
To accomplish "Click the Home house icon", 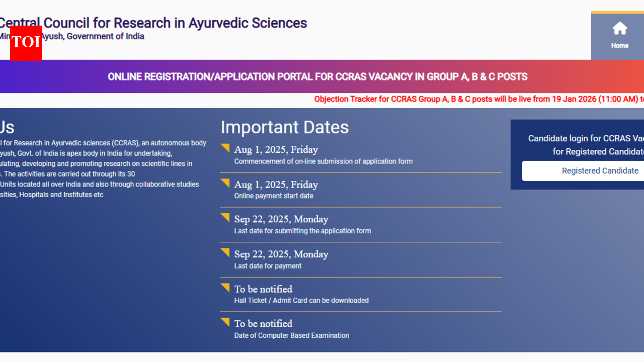I will click(x=619, y=29).
